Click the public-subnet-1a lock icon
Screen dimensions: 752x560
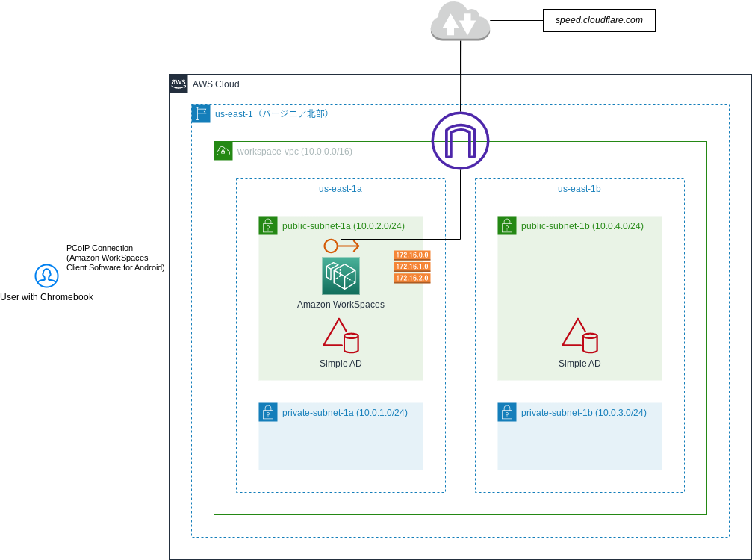click(268, 225)
